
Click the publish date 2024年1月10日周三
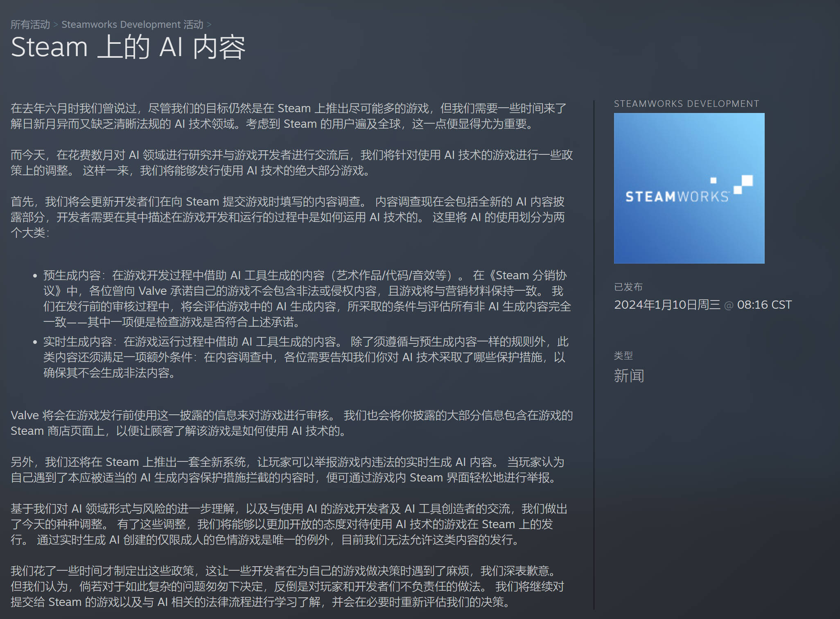(667, 305)
